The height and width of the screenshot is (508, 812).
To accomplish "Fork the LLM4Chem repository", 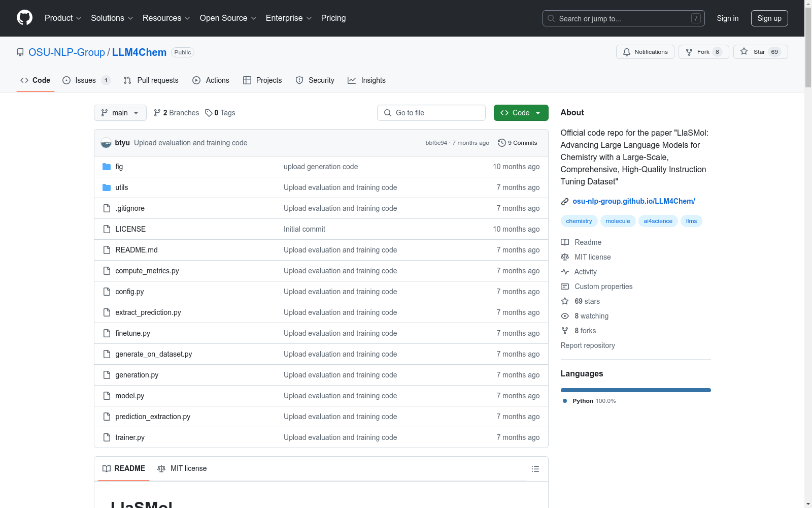I will point(703,52).
